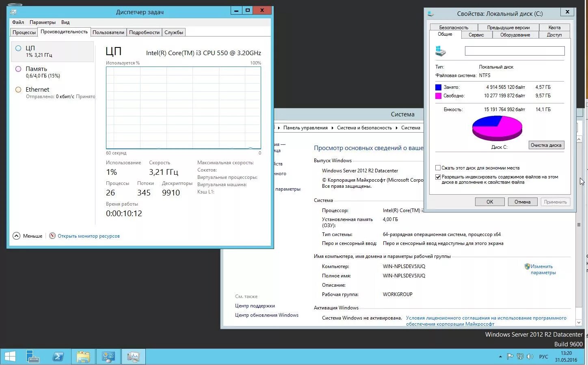The height and width of the screenshot is (365, 588).
Task: Open the license agreement terms link
Action: [486, 321]
